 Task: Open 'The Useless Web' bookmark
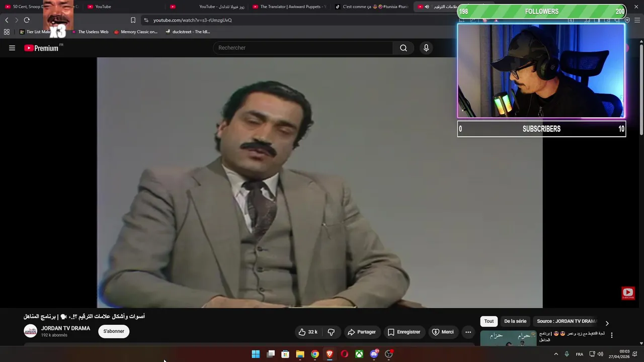click(x=90, y=32)
